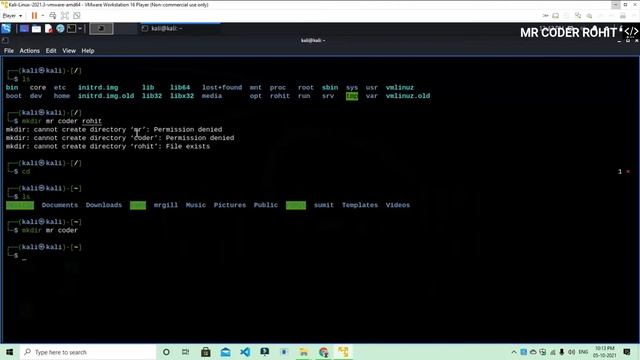Open Cortana circle icon on taskbar
This screenshot has height=360, width=640.
tap(166, 352)
